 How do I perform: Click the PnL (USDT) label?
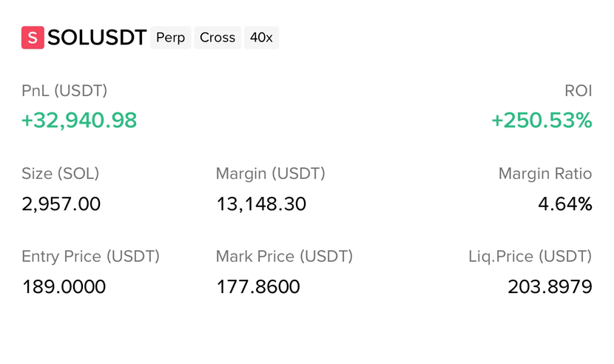click(x=64, y=91)
